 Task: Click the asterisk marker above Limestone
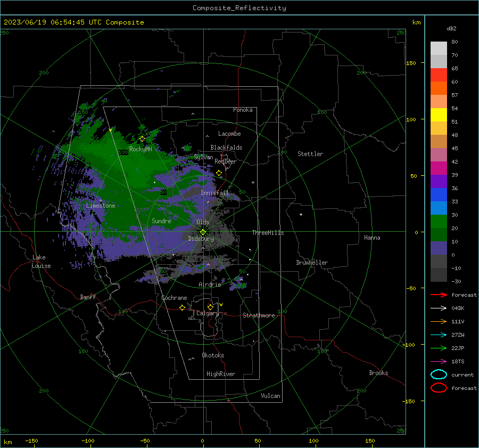coord(101,201)
